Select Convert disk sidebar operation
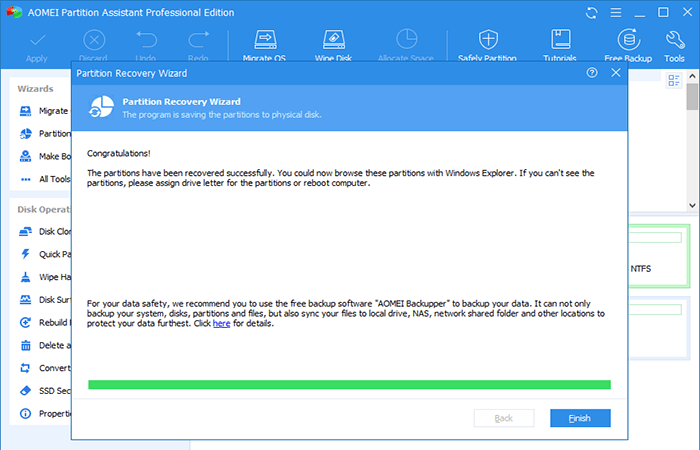The height and width of the screenshot is (450, 700). [x=44, y=368]
